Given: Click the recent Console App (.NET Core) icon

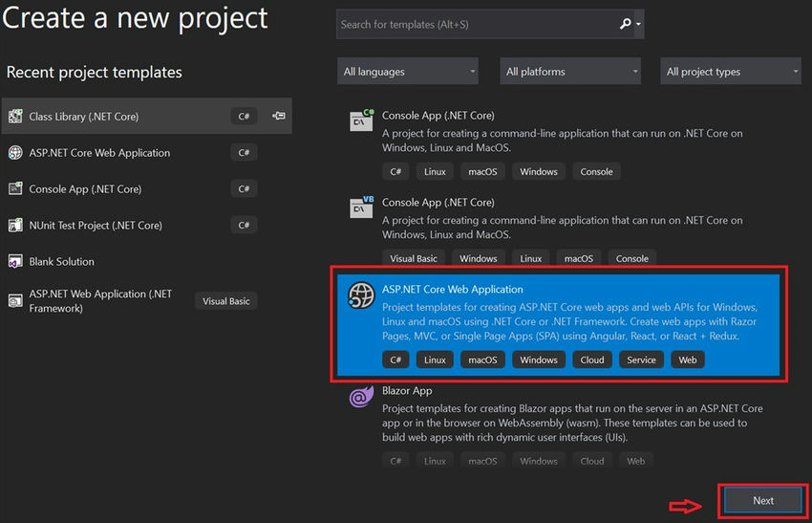Looking at the screenshot, I should 15,188.
